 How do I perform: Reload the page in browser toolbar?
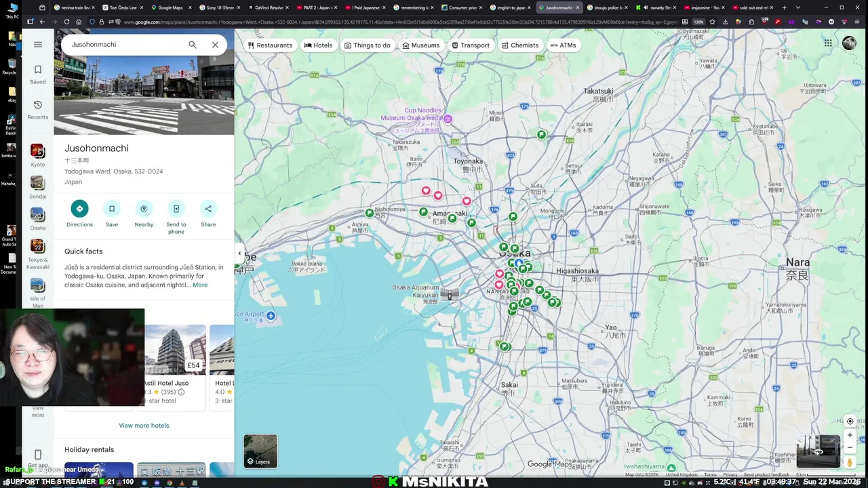pos(66,22)
